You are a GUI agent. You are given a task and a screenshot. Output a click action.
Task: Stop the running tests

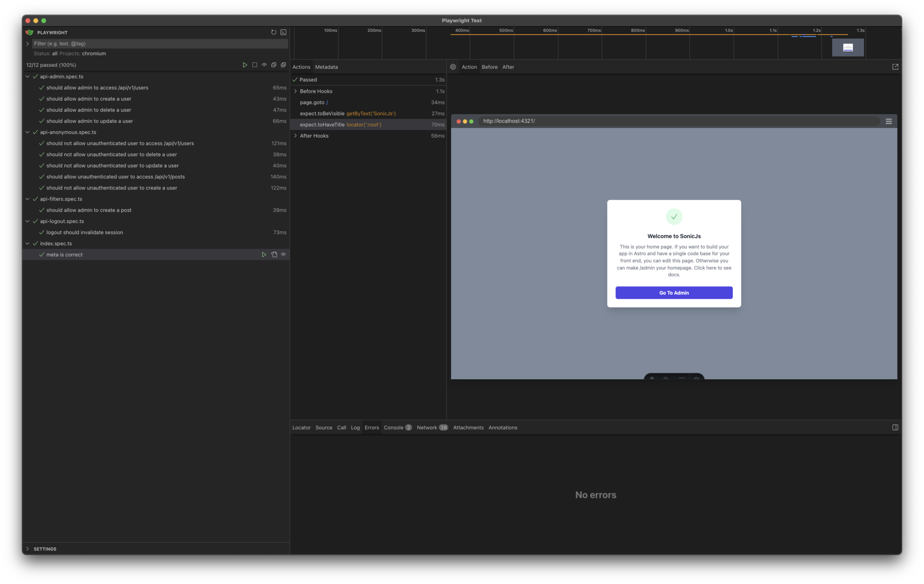(255, 65)
